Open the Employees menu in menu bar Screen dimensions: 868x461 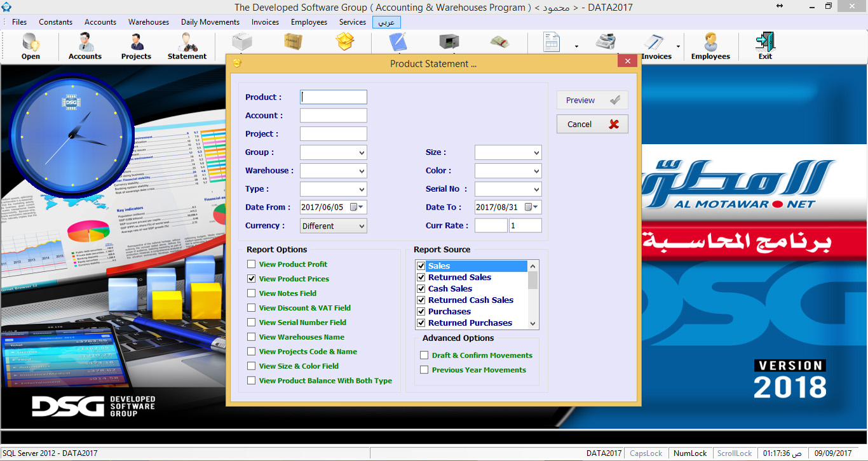[x=309, y=22]
